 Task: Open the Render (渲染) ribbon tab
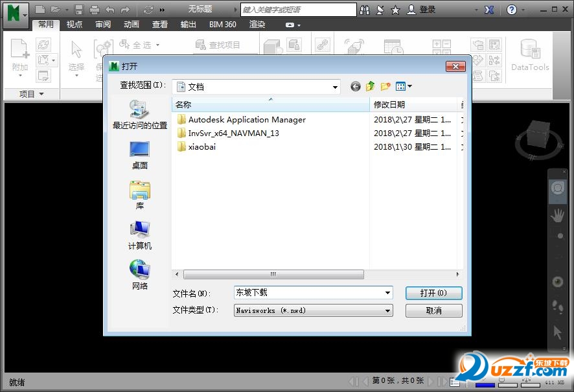point(257,24)
